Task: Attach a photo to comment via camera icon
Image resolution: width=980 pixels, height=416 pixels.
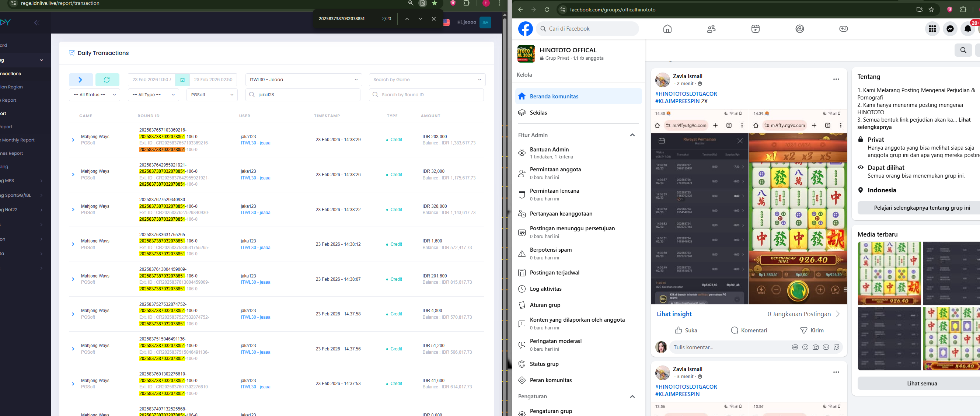Action: [815, 347]
